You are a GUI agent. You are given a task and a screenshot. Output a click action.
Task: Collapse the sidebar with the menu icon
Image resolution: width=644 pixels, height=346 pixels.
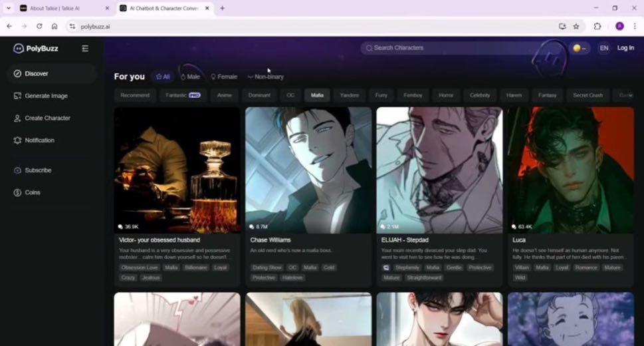coord(85,49)
